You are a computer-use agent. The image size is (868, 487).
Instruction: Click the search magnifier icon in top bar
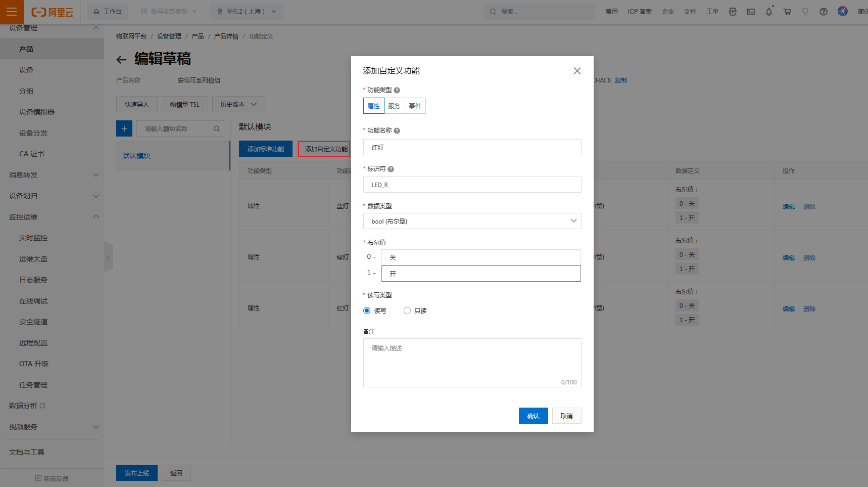tap(493, 12)
